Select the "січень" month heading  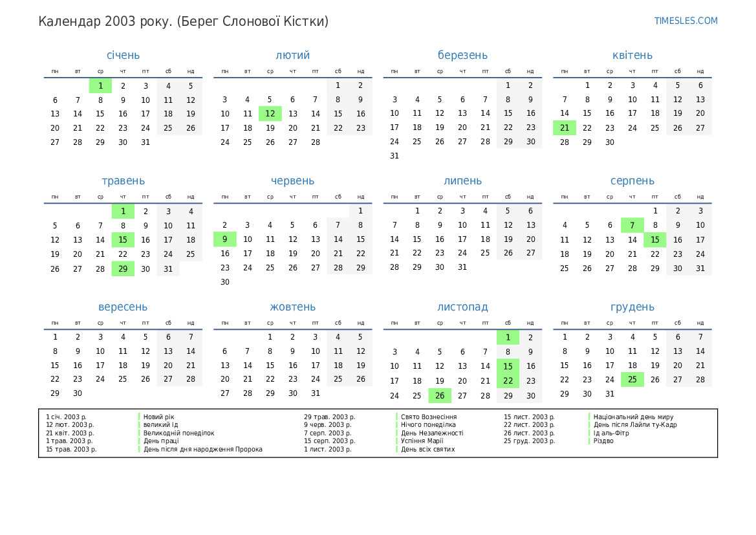point(123,56)
